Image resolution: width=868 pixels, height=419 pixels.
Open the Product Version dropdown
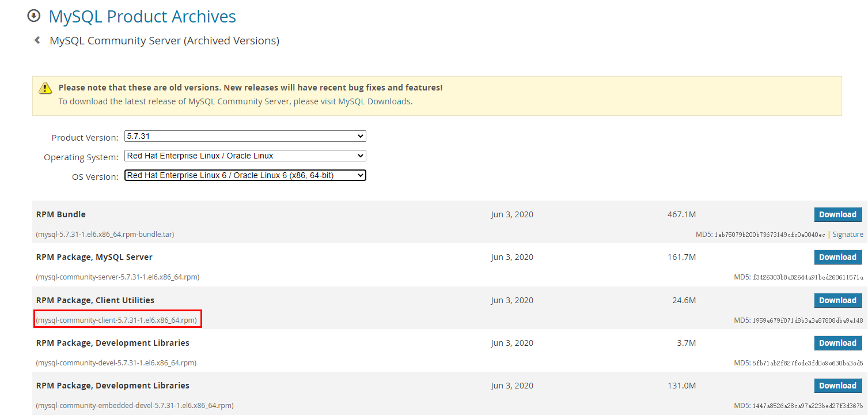click(x=245, y=137)
